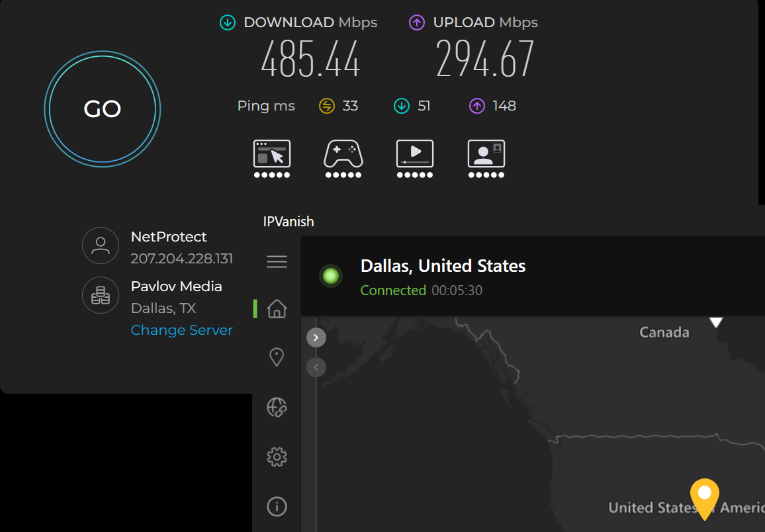Click the upload ping icon next to 148
The image size is (765, 532).
coord(477,106)
